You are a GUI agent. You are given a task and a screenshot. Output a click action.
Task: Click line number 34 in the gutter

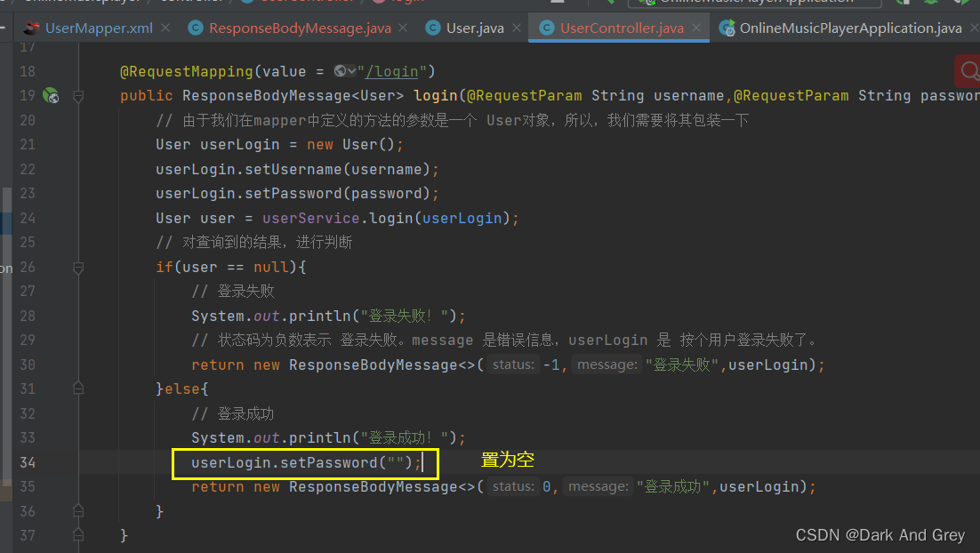(x=28, y=462)
